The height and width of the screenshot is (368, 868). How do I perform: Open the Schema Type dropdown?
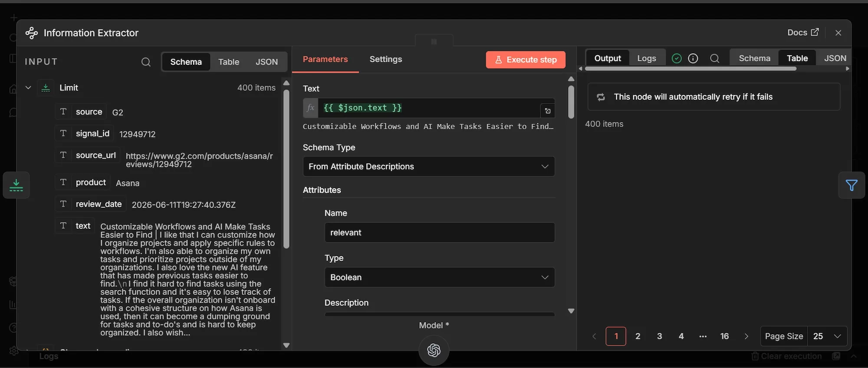pyautogui.click(x=429, y=166)
